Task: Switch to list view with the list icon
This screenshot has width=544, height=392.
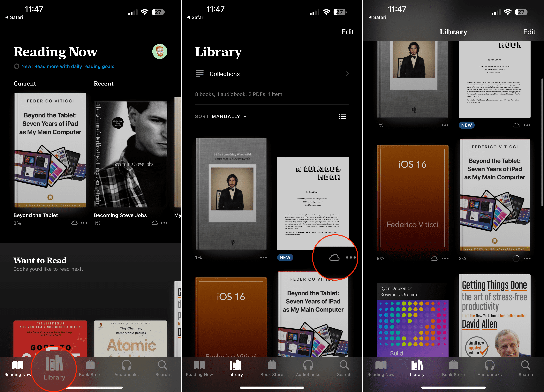Action: 342,116
